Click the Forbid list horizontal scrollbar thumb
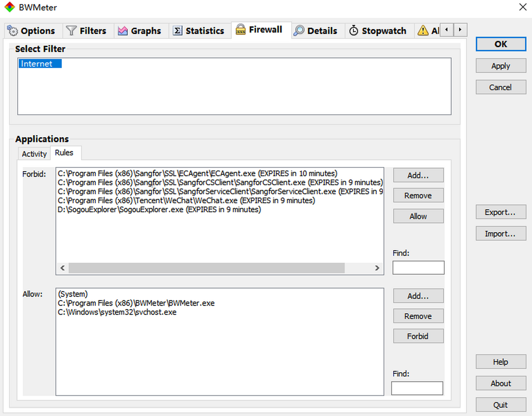The width and height of the screenshot is (532, 416). 206,268
